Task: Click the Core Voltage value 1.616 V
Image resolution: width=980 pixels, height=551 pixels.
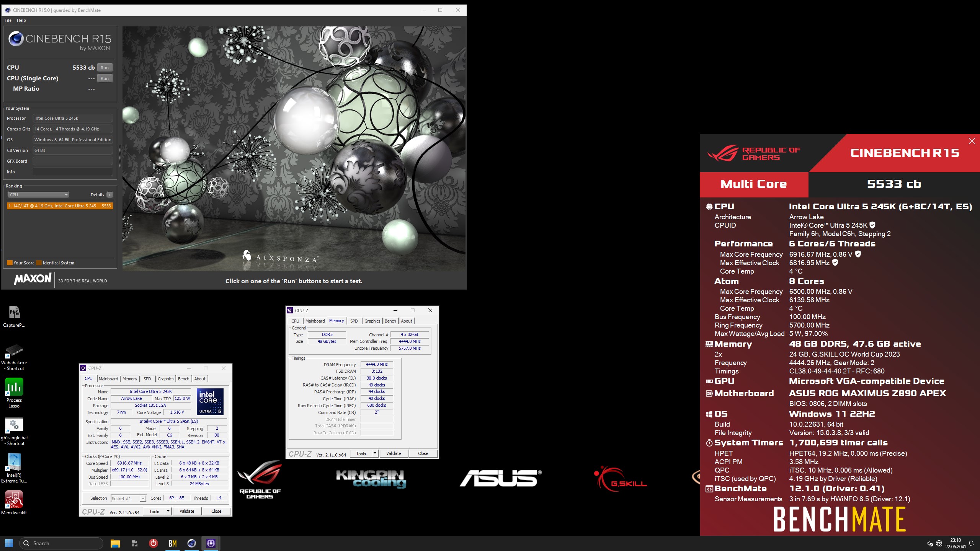Action: 177,412
